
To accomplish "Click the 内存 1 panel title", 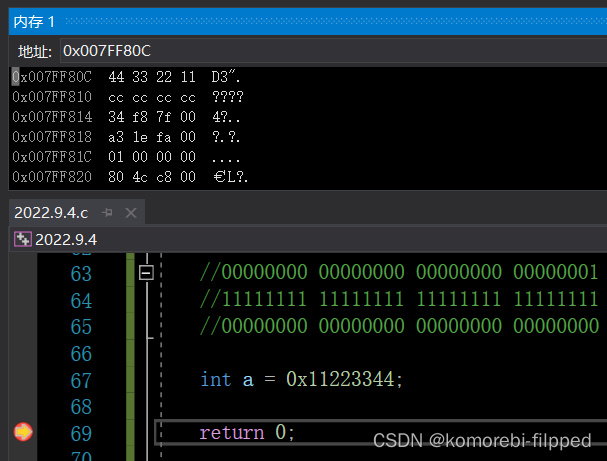I will click(34, 22).
